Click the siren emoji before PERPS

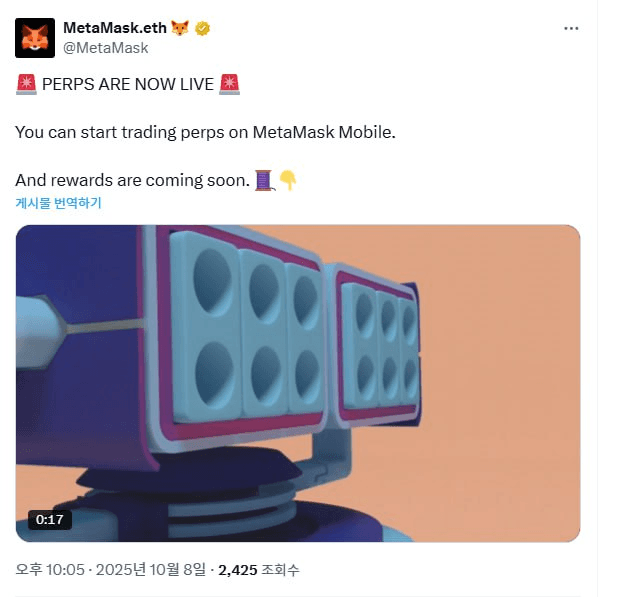(26, 84)
